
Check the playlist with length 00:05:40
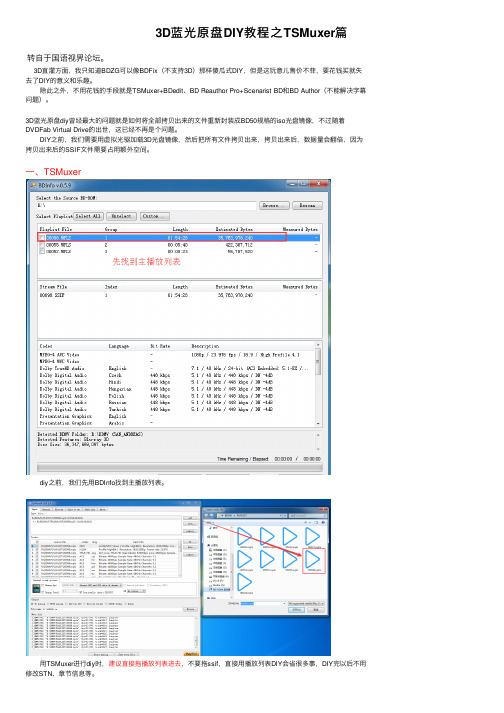click(x=42, y=245)
